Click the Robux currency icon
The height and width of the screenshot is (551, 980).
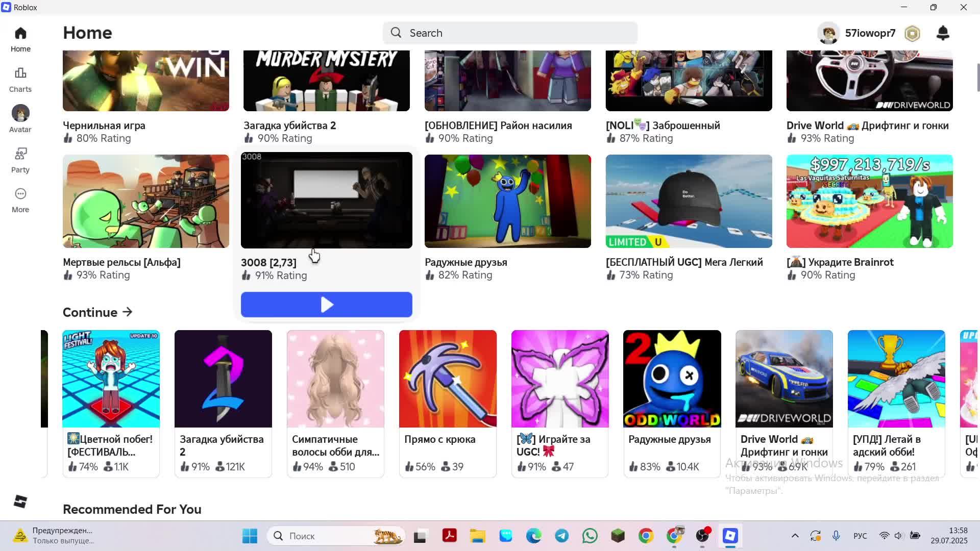(912, 34)
